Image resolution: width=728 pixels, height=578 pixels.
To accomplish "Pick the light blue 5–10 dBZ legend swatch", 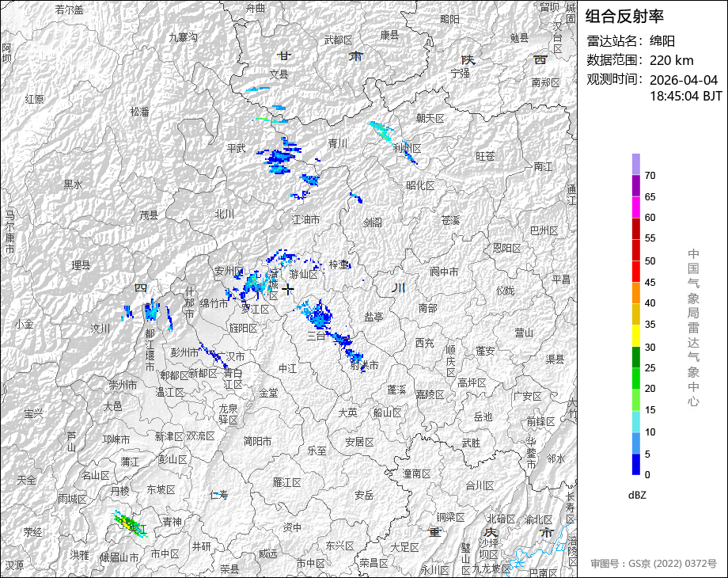I will [635, 443].
